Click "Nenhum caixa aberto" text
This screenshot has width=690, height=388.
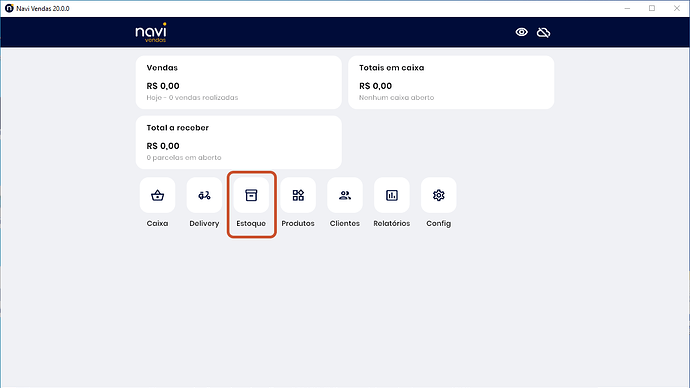coord(396,98)
